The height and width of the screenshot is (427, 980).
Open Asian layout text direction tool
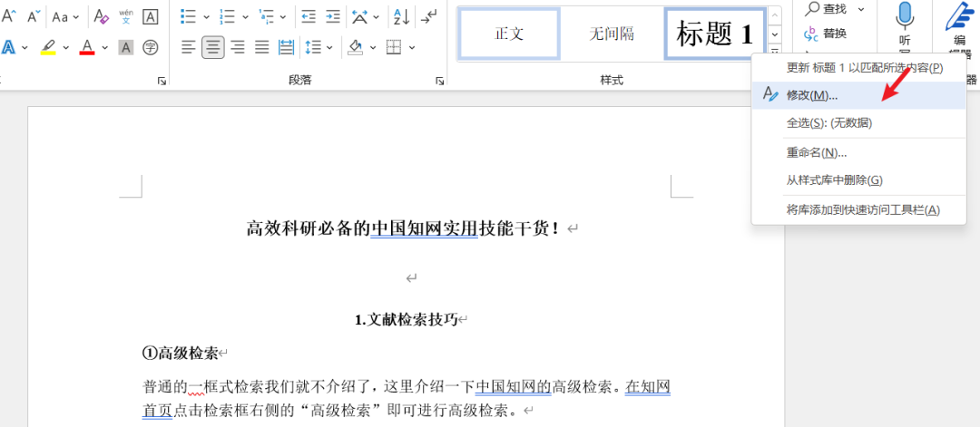tap(359, 16)
